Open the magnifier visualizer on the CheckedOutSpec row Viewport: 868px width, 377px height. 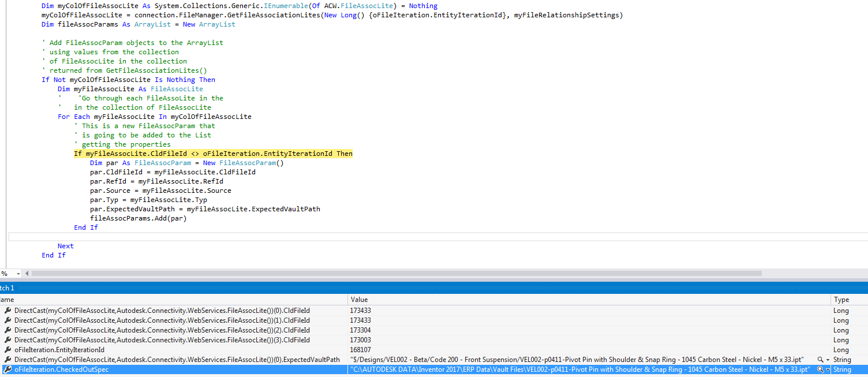821,369
